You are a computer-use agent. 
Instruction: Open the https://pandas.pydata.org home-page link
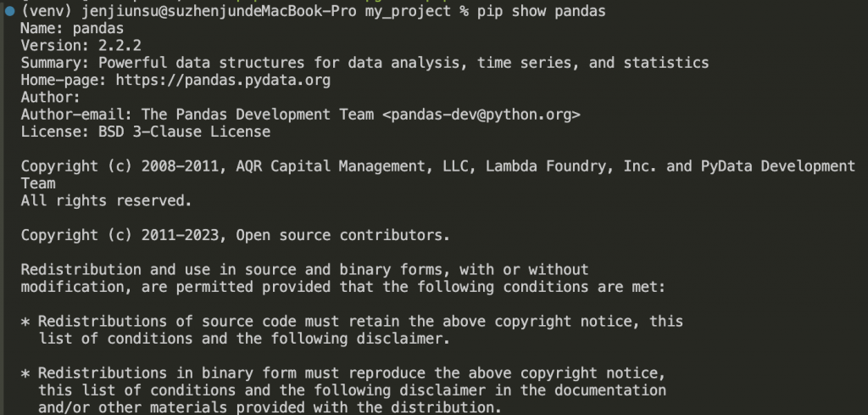click(x=223, y=81)
